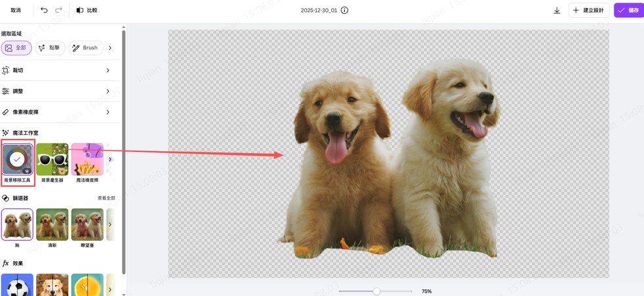Click the fx icon beside 效果

(6, 263)
